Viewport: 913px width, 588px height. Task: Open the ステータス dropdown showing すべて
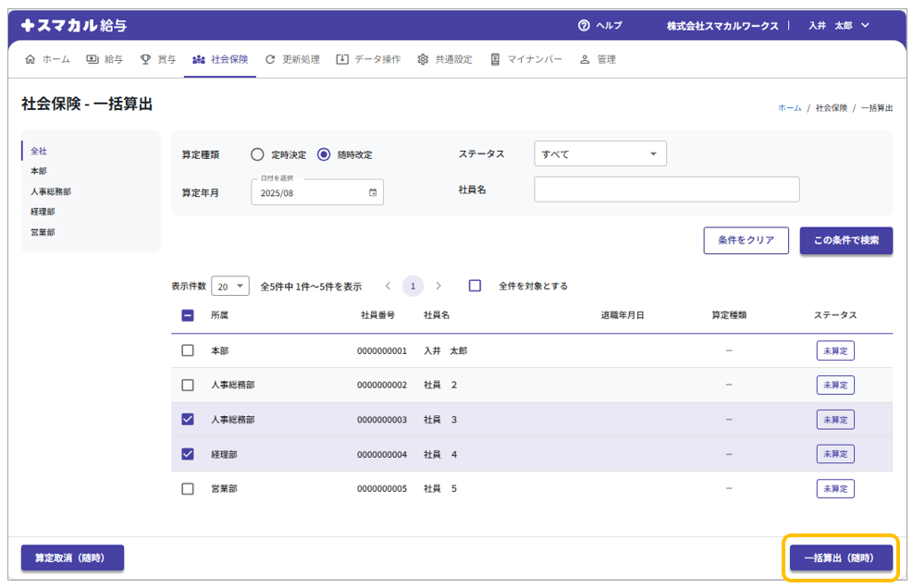click(600, 153)
